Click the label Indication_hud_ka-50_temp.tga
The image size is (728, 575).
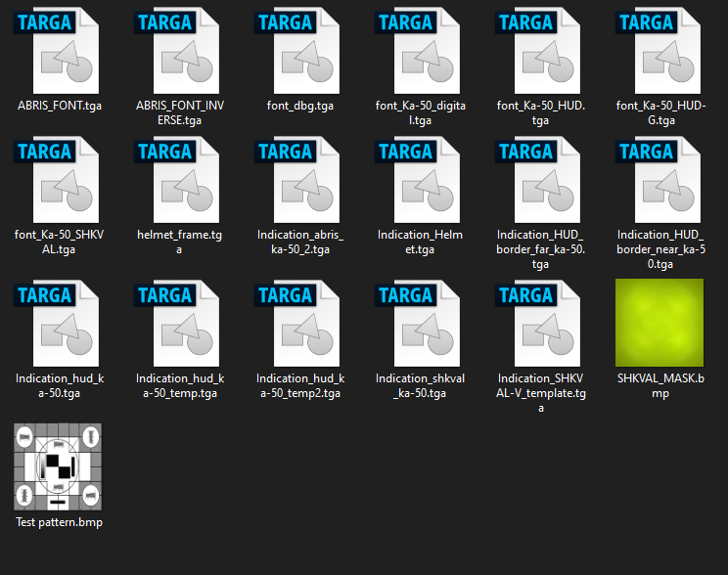coord(180,385)
